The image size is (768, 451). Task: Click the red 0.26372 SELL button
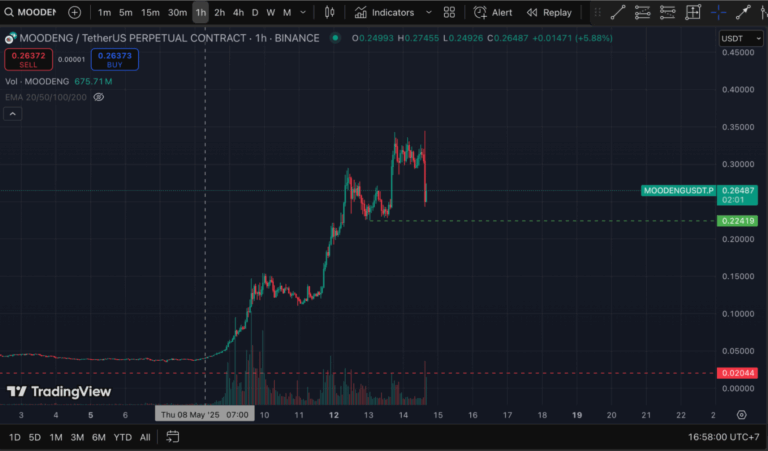(28, 59)
